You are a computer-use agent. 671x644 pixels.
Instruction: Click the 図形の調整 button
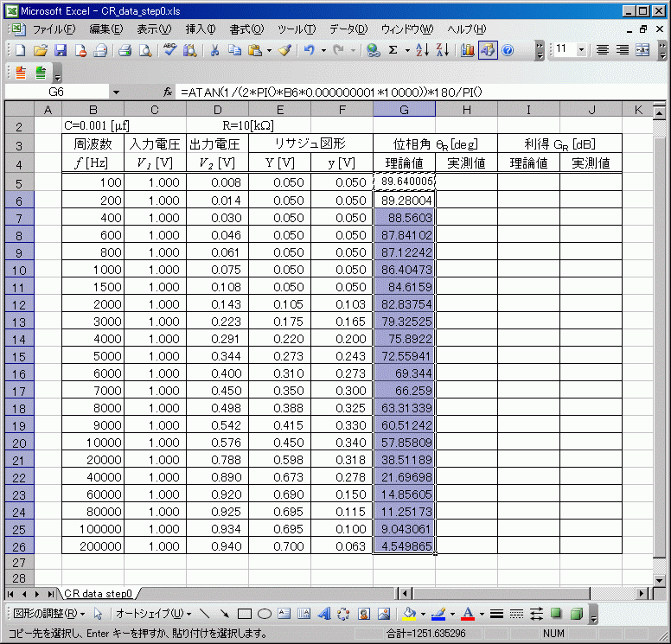(x=48, y=614)
